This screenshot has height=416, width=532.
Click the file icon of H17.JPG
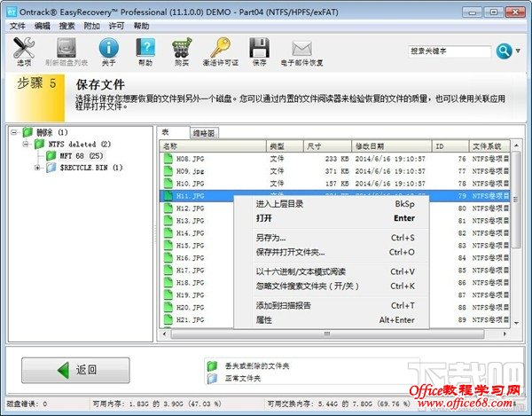tap(168, 271)
